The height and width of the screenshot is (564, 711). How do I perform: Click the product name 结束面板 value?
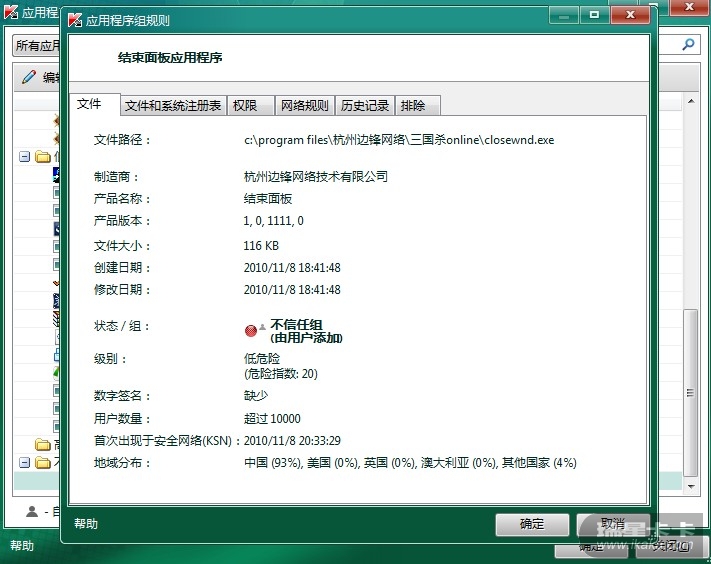pos(268,199)
